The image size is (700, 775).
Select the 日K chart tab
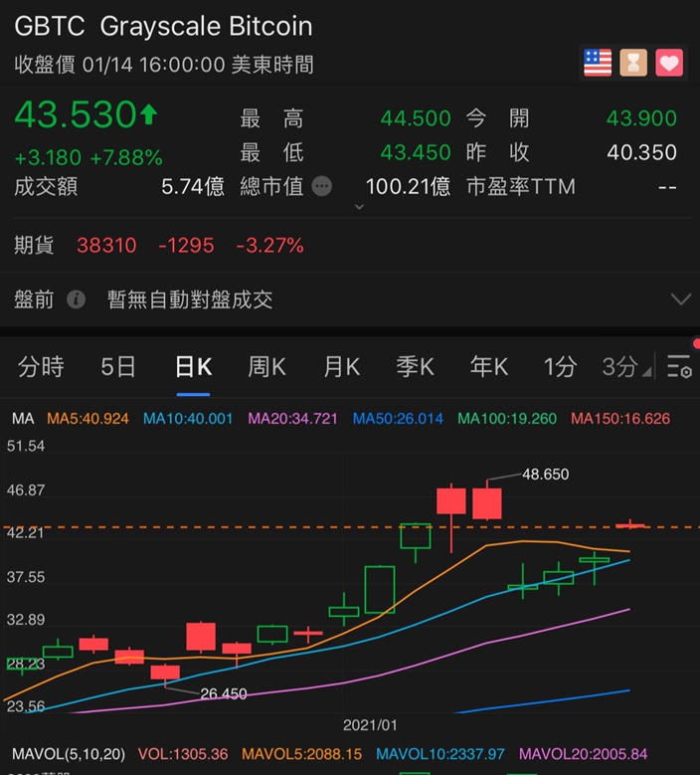[x=193, y=367]
